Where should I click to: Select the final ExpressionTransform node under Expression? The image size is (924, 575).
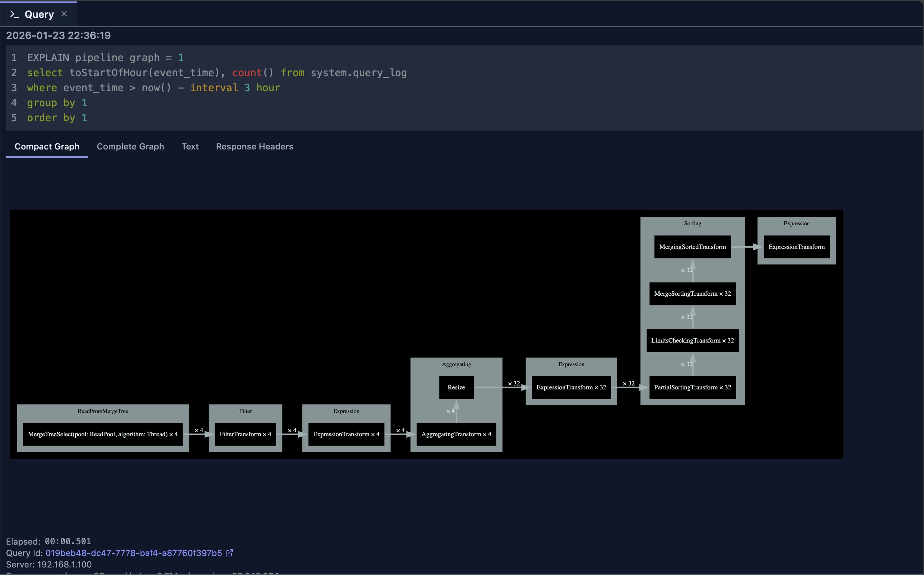[x=796, y=247]
